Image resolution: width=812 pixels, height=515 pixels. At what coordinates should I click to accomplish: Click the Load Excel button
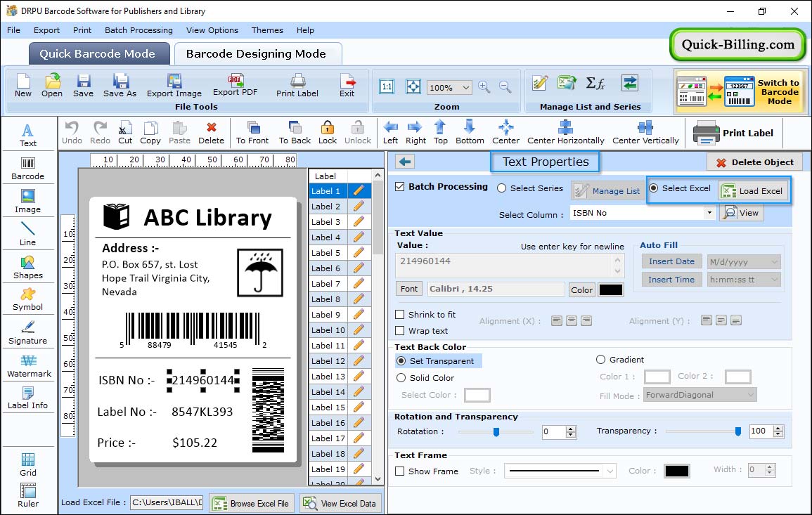753,191
